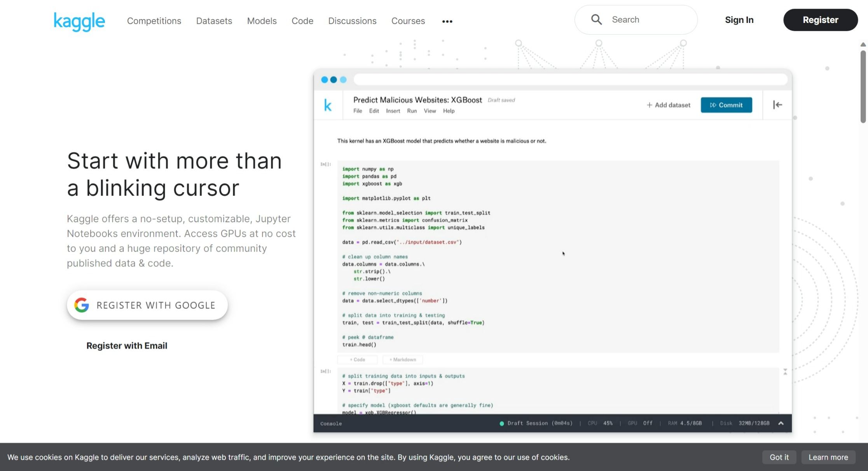This screenshot has height=471, width=868.
Task: Click the notebook's blue k icon
Action: (328, 105)
